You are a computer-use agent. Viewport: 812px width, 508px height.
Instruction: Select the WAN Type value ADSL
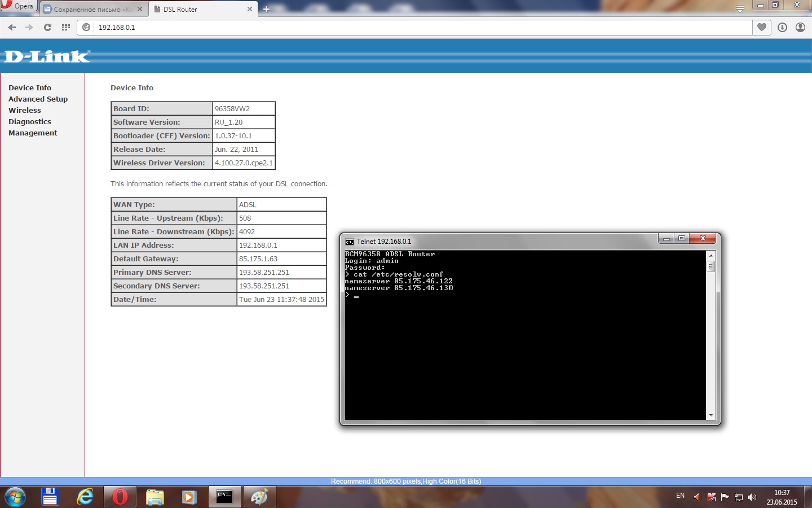point(248,204)
